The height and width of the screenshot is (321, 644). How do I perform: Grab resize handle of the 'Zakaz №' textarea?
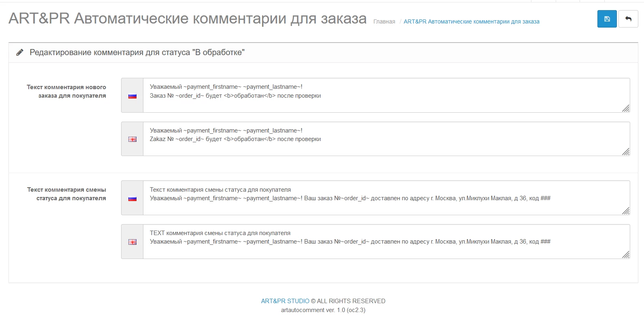(x=626, y=152)
